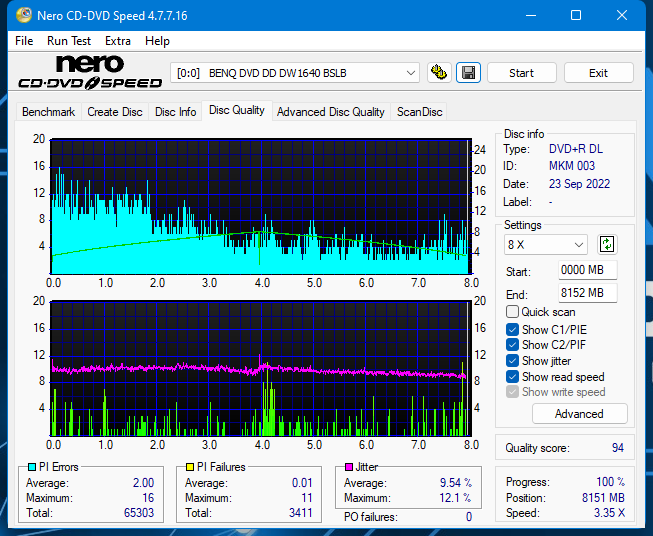This screenshot has height=536, width=653.
Task: Toggle the Quick scan checkbox
Action: point(512,312)
